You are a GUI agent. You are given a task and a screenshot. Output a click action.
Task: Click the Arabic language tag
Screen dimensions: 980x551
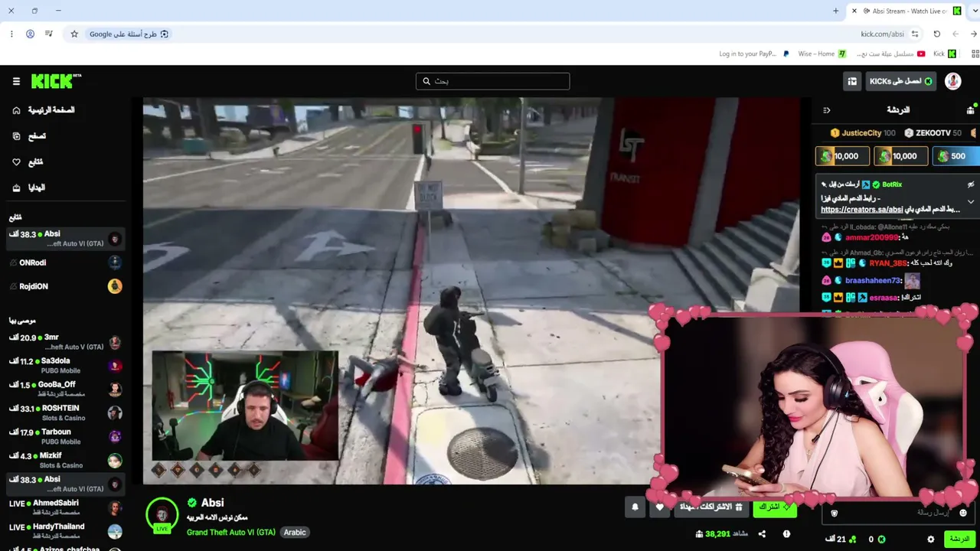coord(295,533)
